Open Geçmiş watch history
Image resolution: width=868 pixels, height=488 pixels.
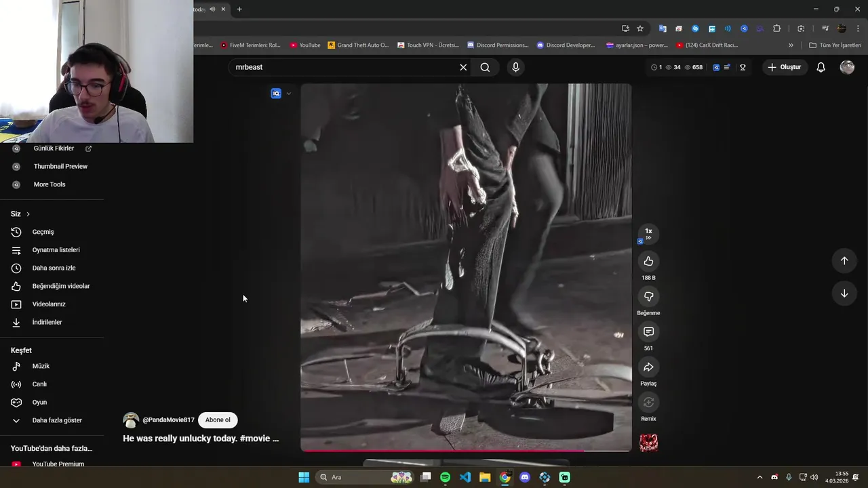click(43, 232)
